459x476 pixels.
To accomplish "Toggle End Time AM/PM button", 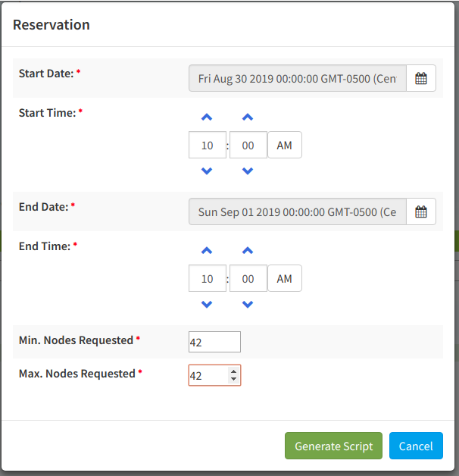I will (x=284, y=278).
